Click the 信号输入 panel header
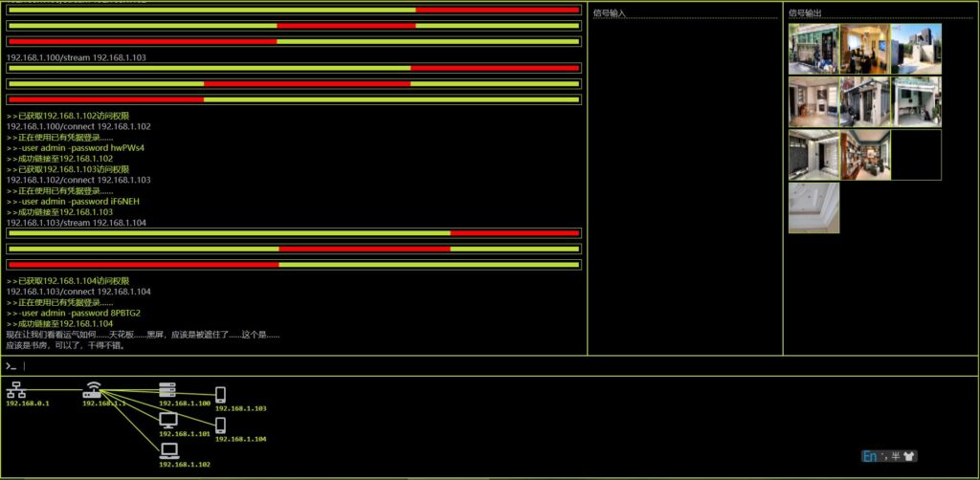 pyautogui.click(x=610, y=13)
